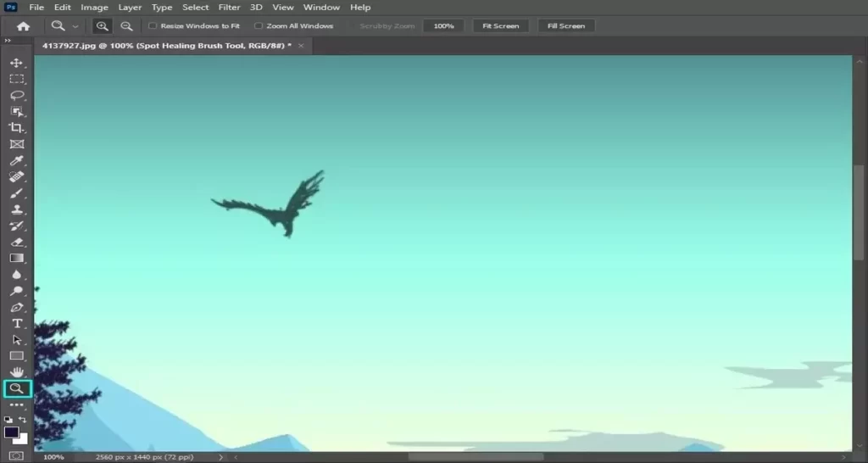Open the Help menu

click(360, 7)
